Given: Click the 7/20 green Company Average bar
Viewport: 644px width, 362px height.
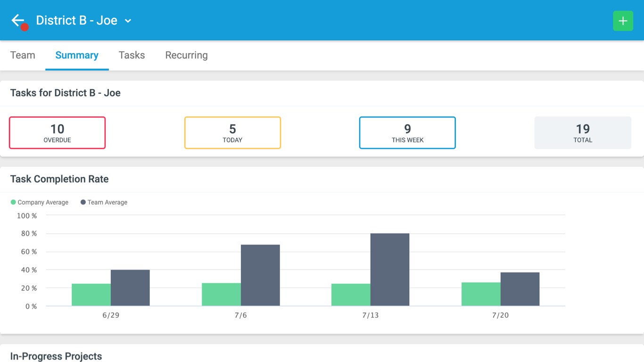Looking at the screenshot, I should [481, 294].
